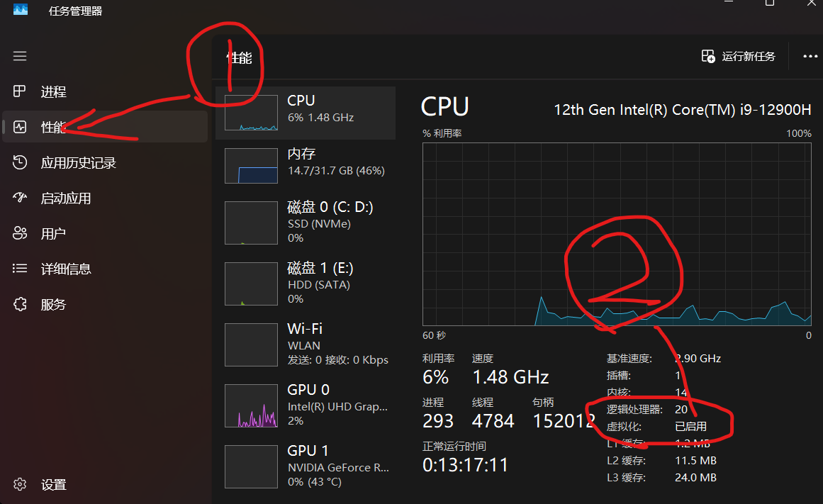This screenshot has height=504, width=823.
Task: Open the 进程 page
Action: (105, 91)
